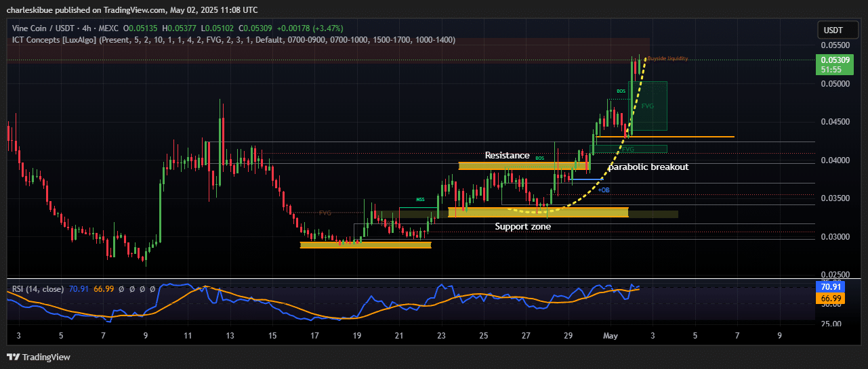Click the May label on the time axis
The image size is (868, 369).
click(x=611, y=336)
